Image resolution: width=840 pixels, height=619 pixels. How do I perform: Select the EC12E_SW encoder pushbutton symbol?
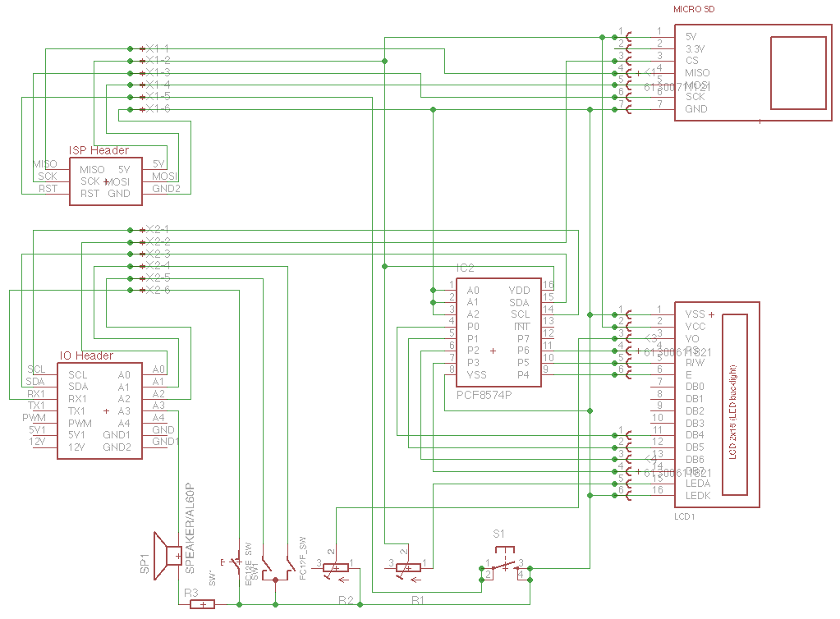[x=236, y=563]
